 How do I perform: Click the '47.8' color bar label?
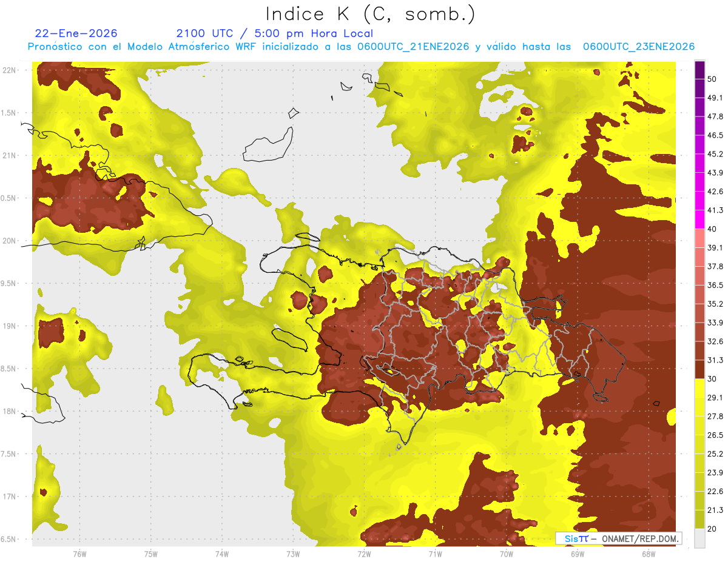click(x=715, y=116)
